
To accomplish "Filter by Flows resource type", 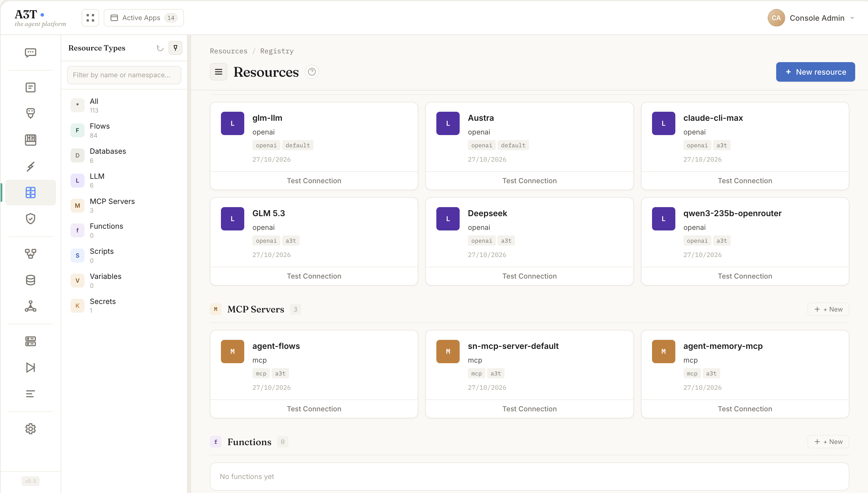I will click(x=124, y=130).
